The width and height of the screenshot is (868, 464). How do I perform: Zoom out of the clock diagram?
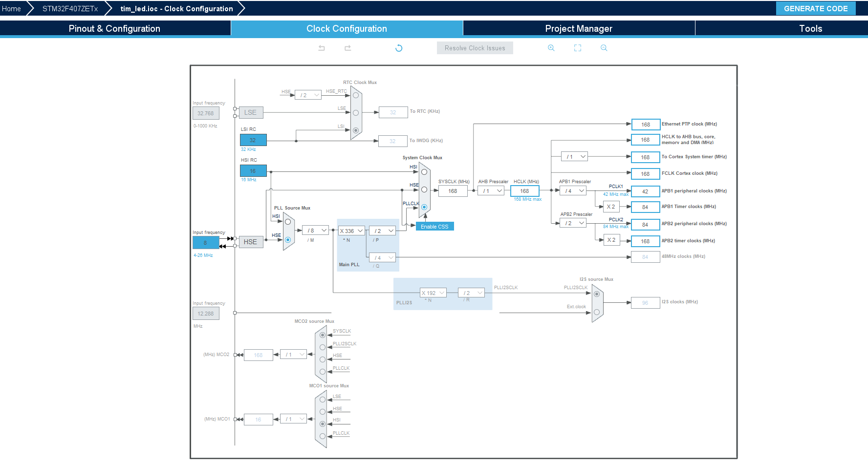pos(604,48)
